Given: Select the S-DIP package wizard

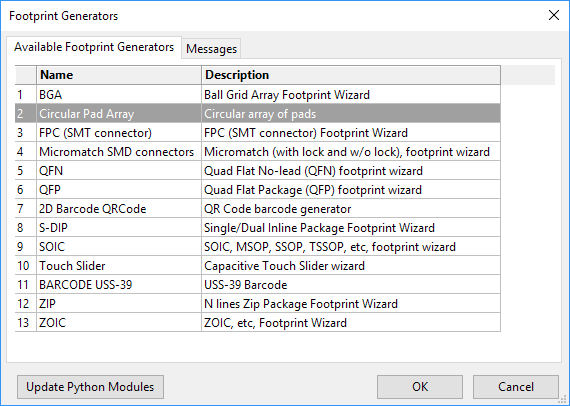Looking at the screenshot, I should [x=258, y=228].
